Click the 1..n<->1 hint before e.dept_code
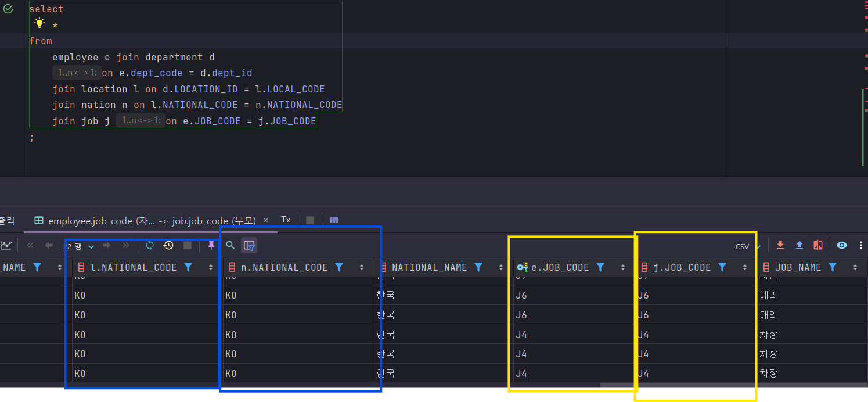This screenshot has width=868, height=402. tap(75, 73)
